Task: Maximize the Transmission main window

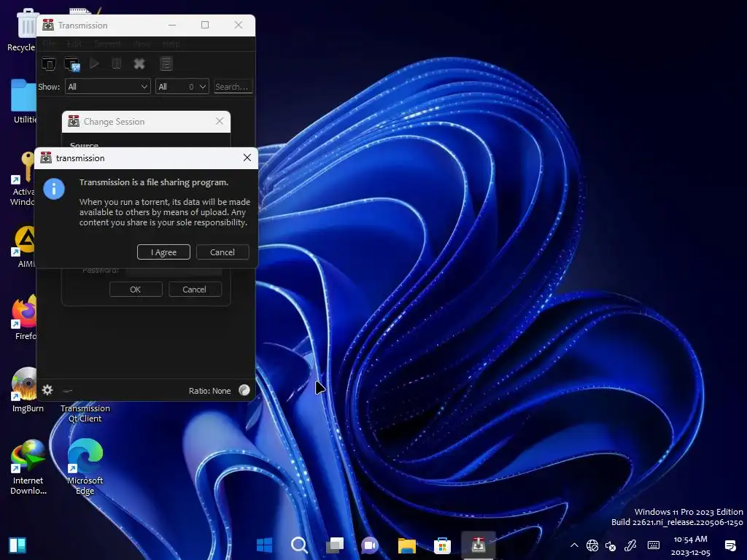Action: coord(205,25)
